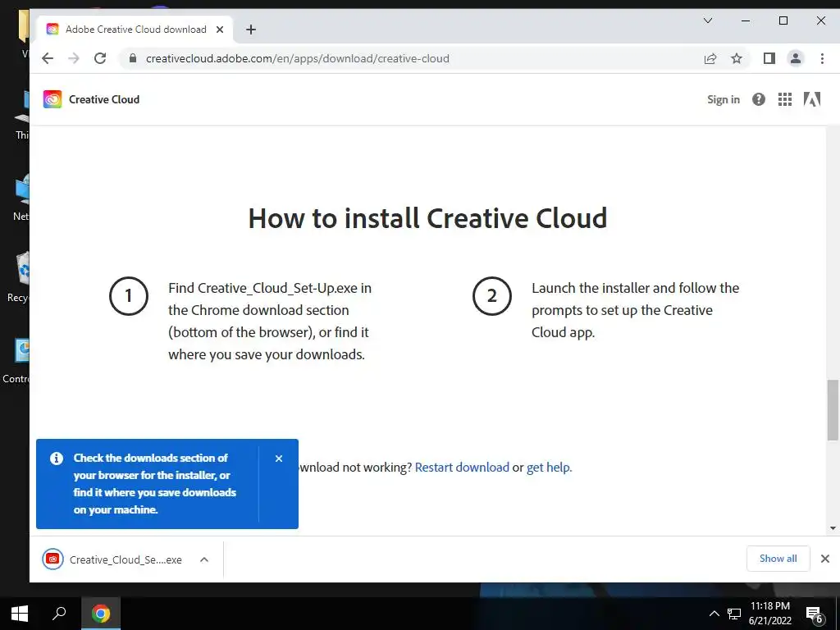Select the Adobe Creative Cloud download tab
Image resolution: width=840 pixels, height=630 pixels.
(x=135, y=30)
